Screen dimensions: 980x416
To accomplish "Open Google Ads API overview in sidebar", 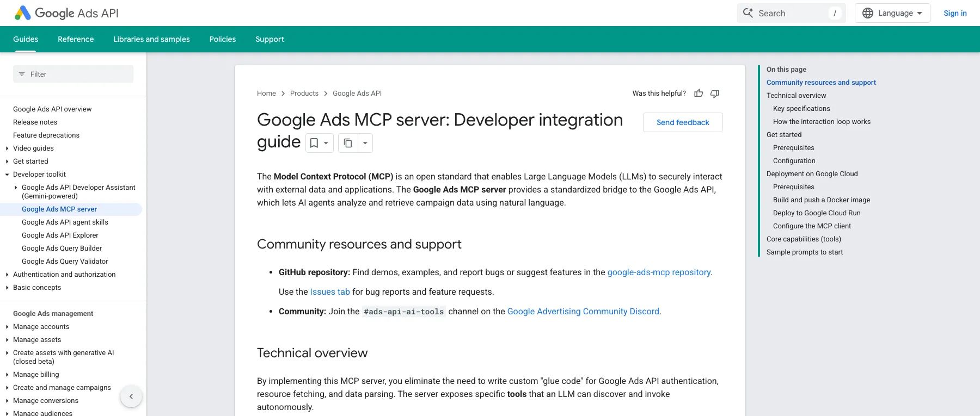I will [x=52, y=109].
